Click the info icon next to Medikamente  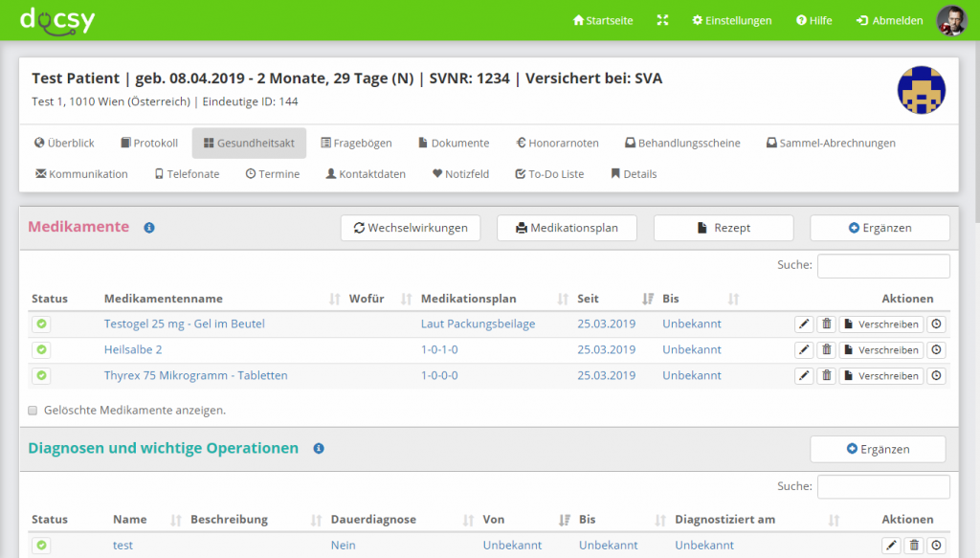(x=148, y=229)
